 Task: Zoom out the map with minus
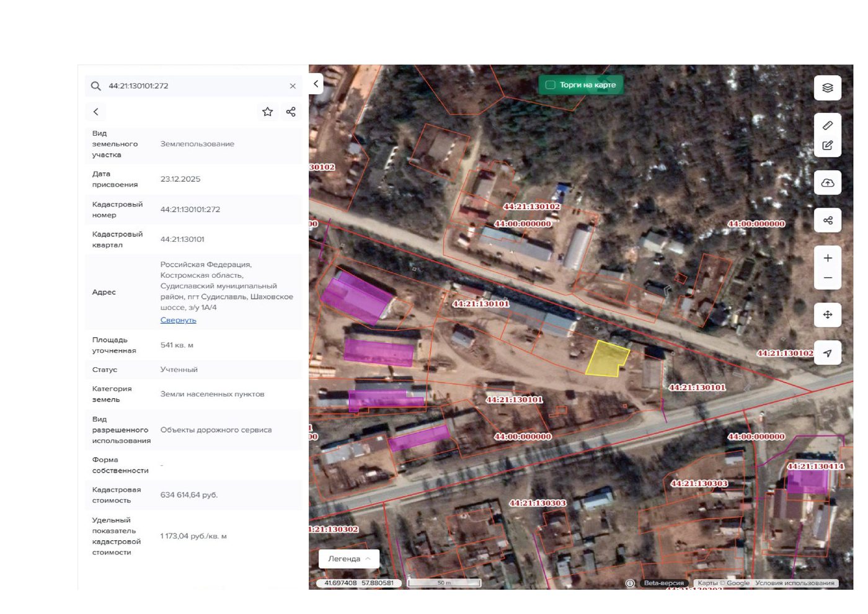coord(828,278)
